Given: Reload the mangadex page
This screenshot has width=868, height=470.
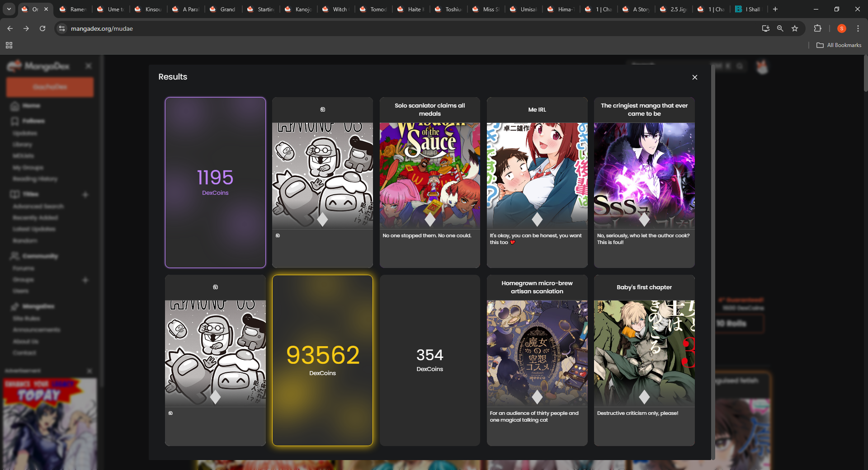Looking at the screenshot, I should pos(42,28).
